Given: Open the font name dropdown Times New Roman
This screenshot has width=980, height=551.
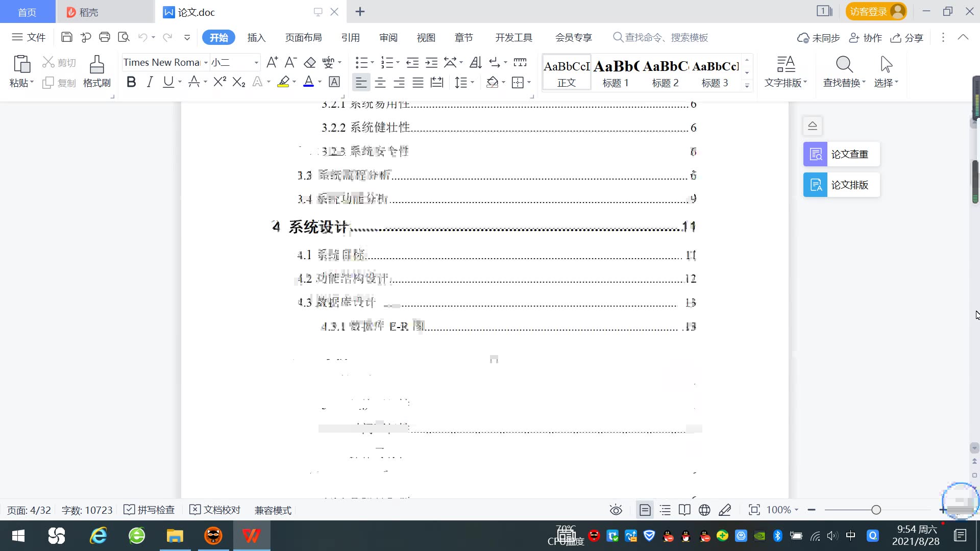Looking at the screenshot, I should point(206,63).
